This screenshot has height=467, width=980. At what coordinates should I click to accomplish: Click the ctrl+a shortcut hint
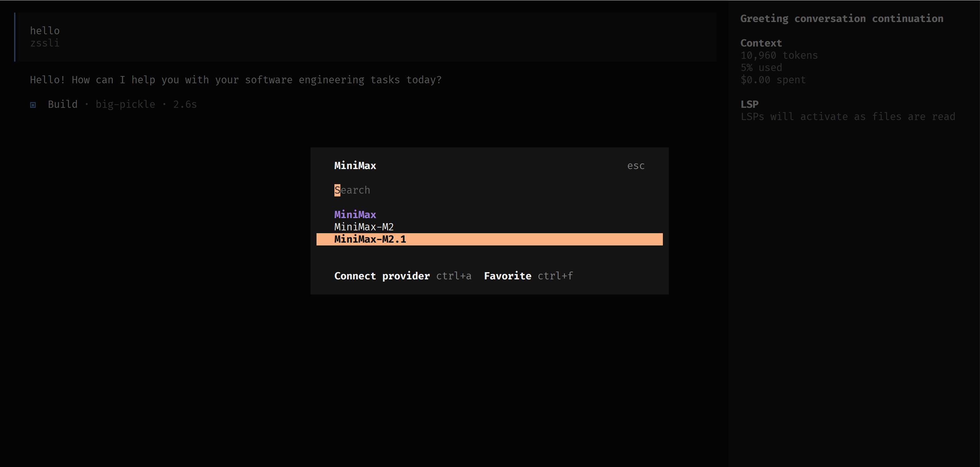click(454, 276)
